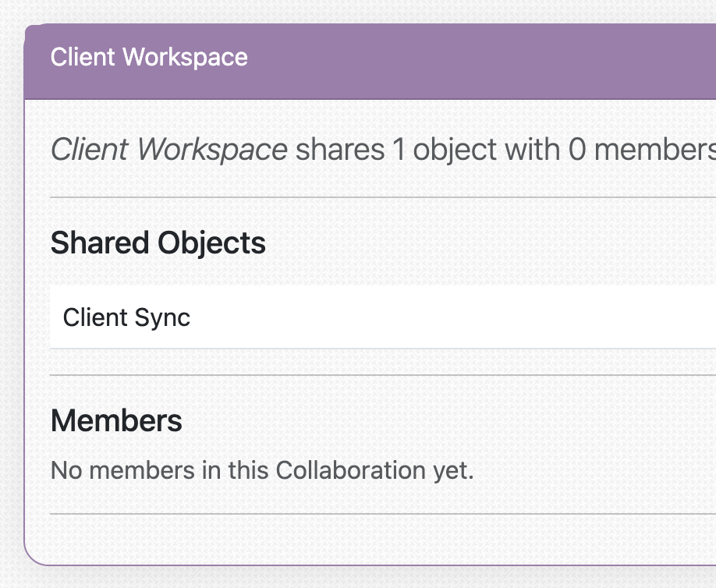Open the Client Sync shared object
The image size is (716, 588).
[126, 317]
